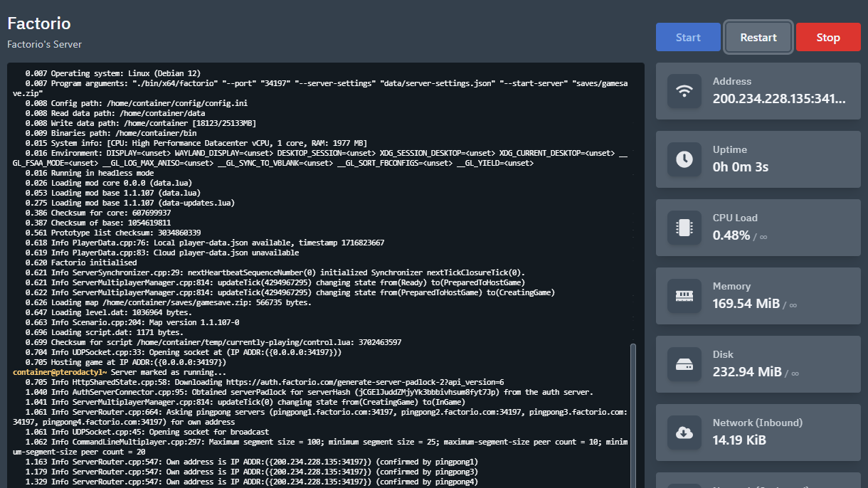Click the clock icon beside Uptime
The height and width of the screenshot is (488, 868).
click(684, 159)
